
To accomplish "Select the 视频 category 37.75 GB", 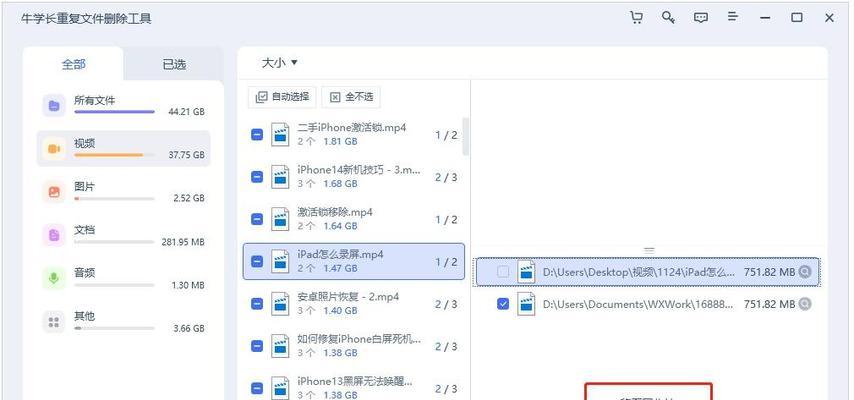I will pos(124,148).
